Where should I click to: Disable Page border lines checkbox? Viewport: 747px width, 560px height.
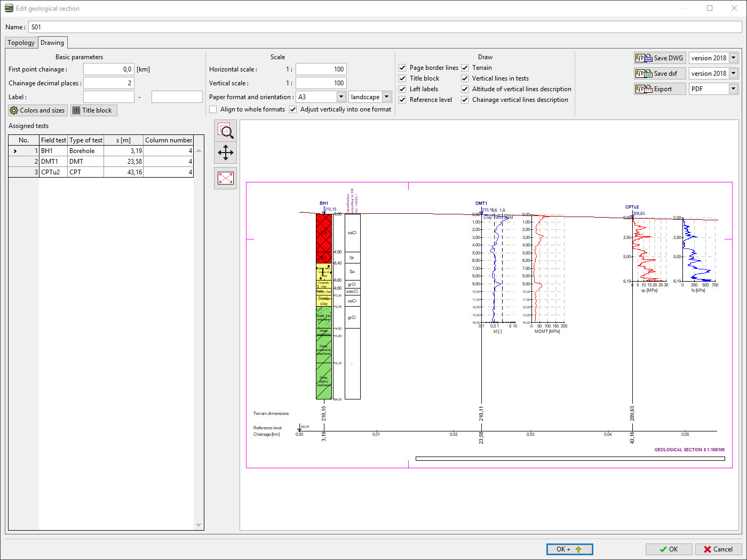[x=403, y=68]
